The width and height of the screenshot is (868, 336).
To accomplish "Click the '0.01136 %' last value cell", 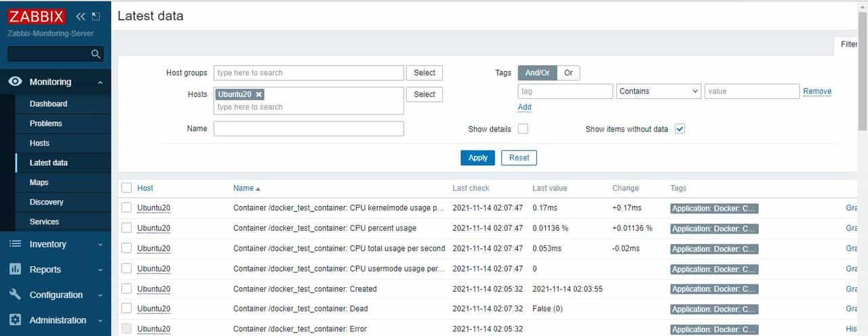I will pyautogui.click(x=550, y=228).
